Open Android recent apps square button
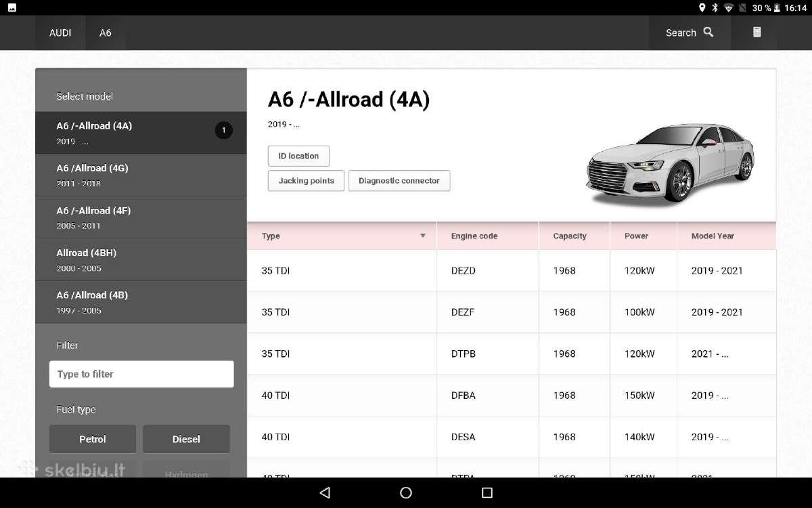The image size is (812, 508). (487, 492)
